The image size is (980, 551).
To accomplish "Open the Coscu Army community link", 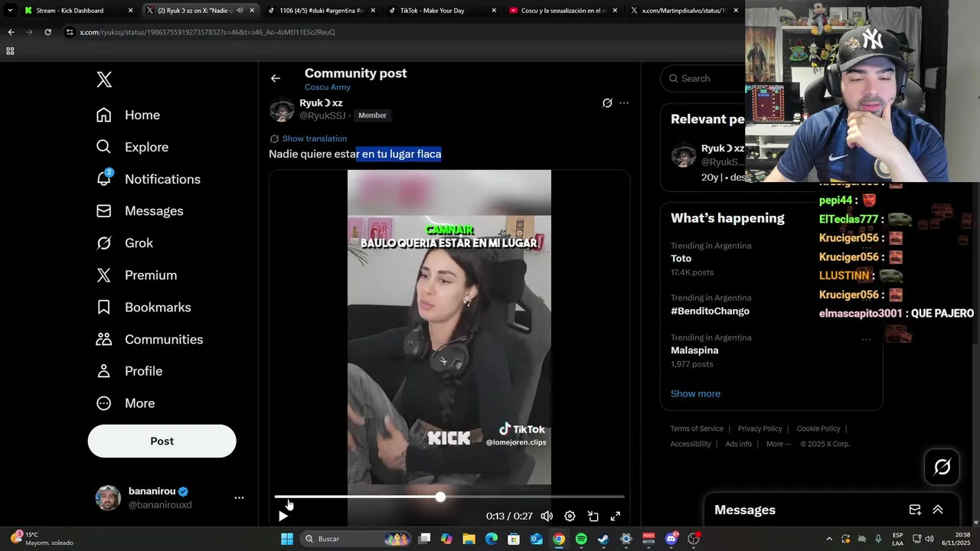I will [x=327, y=87].
